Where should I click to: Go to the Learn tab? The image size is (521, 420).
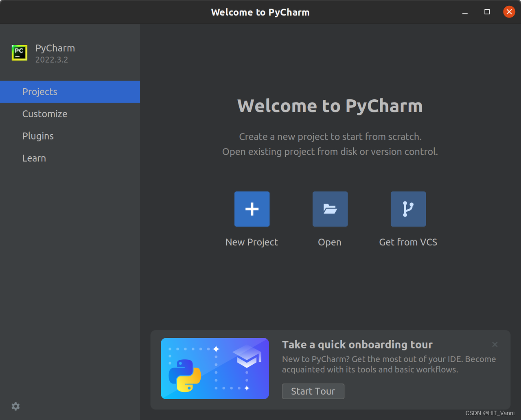coord(70,158)
